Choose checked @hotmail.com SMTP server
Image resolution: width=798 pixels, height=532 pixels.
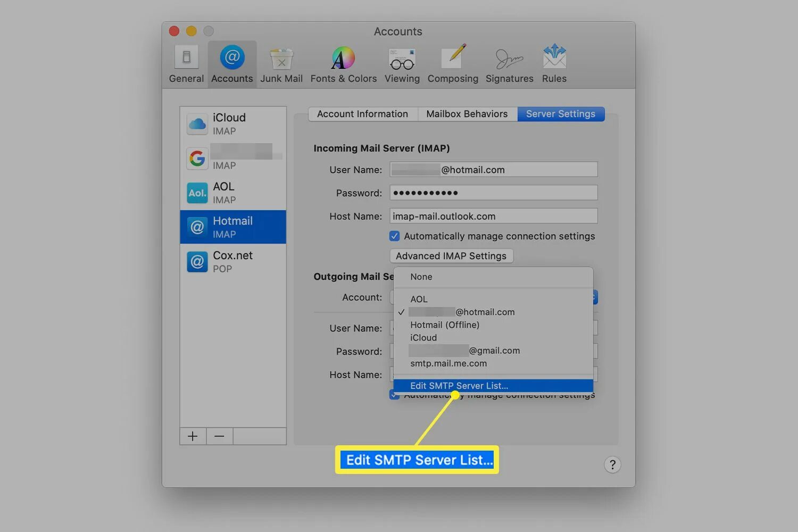pos(493,312)
